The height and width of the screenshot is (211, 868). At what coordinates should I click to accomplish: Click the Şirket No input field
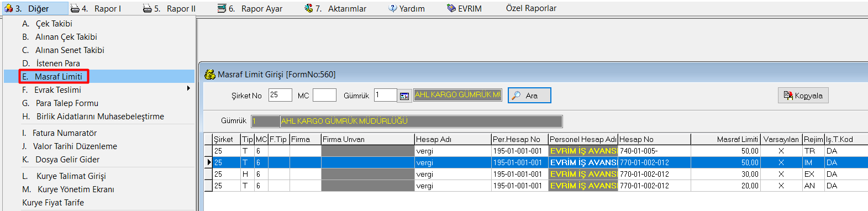[280, 95]
